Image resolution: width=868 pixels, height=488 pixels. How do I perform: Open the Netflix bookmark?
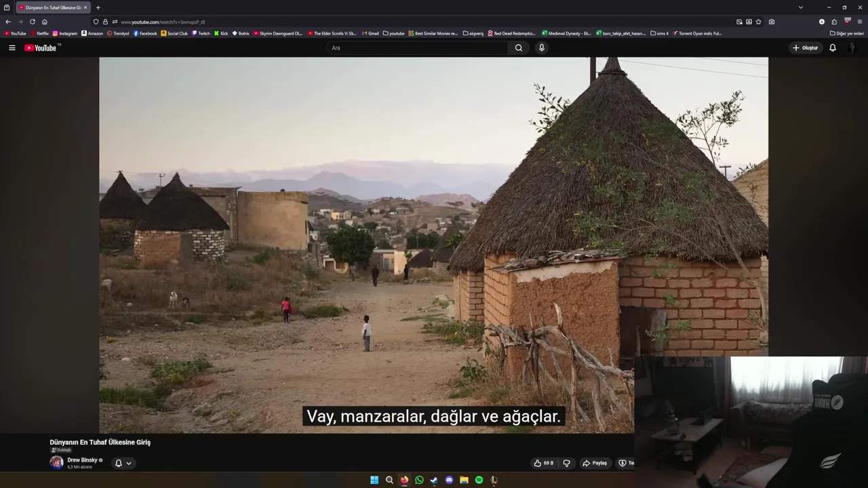[x=39, y=33]
